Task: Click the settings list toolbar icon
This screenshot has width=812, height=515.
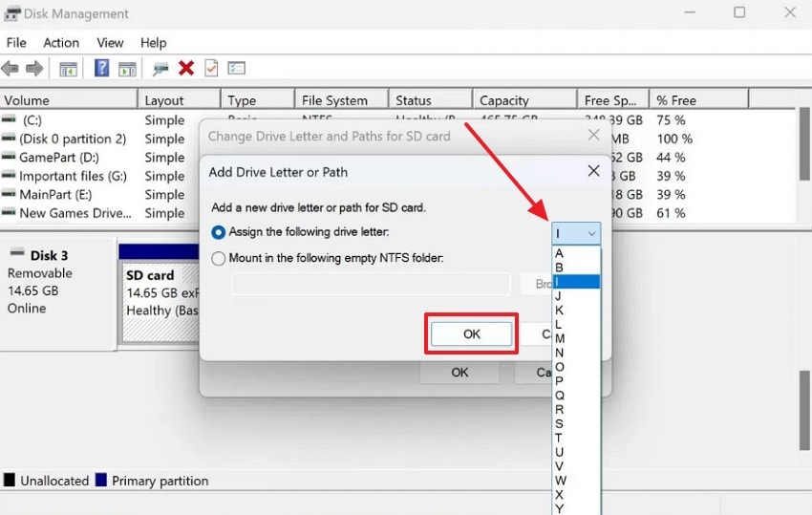Action: 236,68
